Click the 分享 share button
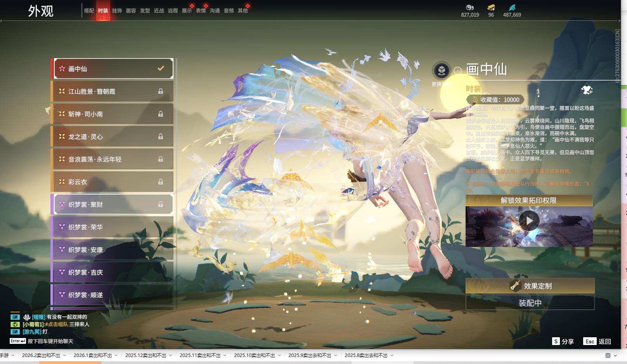This screenshot has width=627, height=364. (x=563, y=342)
